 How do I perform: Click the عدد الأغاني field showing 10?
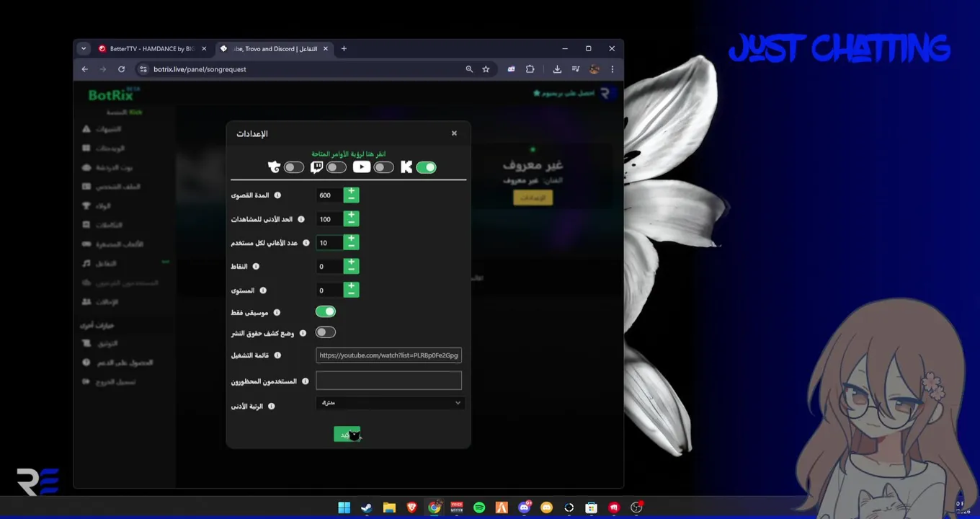[329, 243]
